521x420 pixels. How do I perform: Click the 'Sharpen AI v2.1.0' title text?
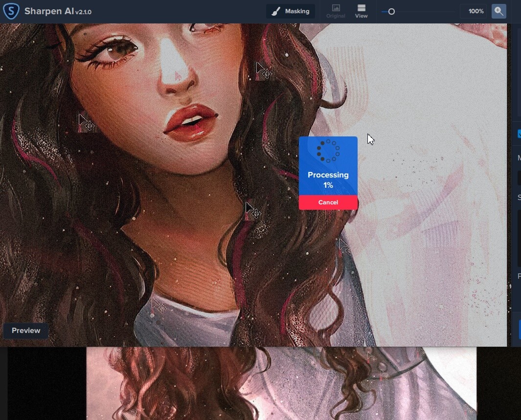58,11
